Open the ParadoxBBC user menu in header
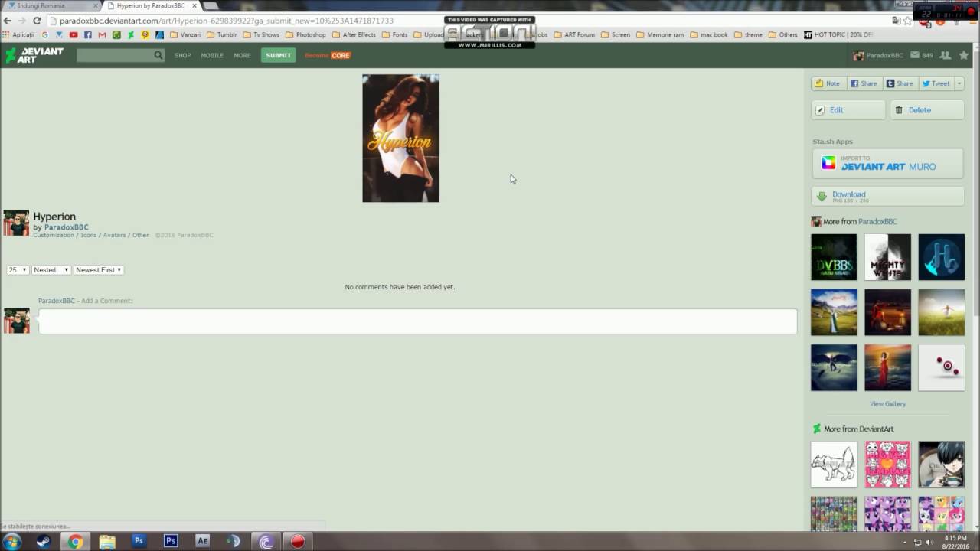980x551 pixels. tap(879, 55)
